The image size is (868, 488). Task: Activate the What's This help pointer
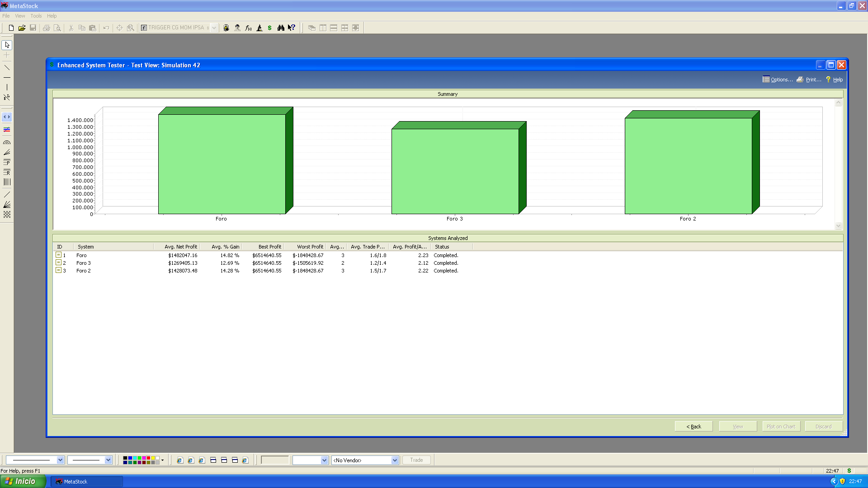tap(292, 28)
